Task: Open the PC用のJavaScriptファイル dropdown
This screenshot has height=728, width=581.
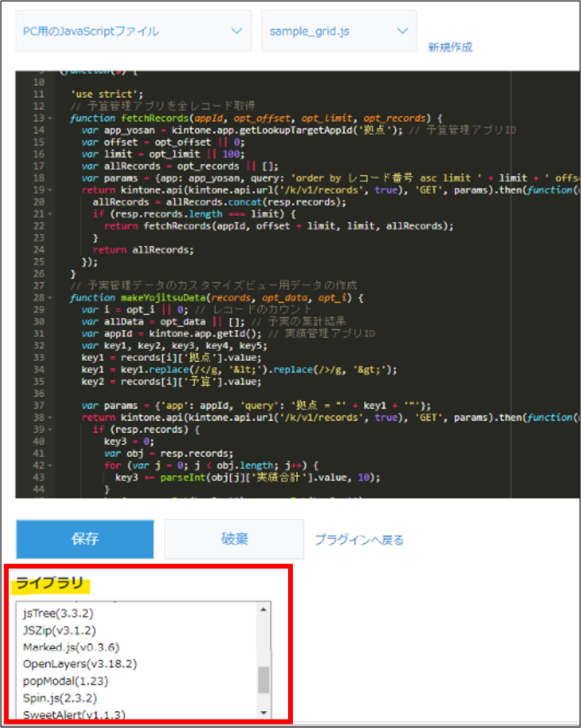Action: [132, 31]
